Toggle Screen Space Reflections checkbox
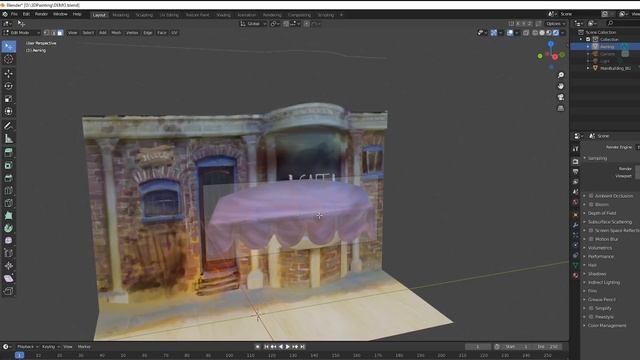 coord(591,231)
